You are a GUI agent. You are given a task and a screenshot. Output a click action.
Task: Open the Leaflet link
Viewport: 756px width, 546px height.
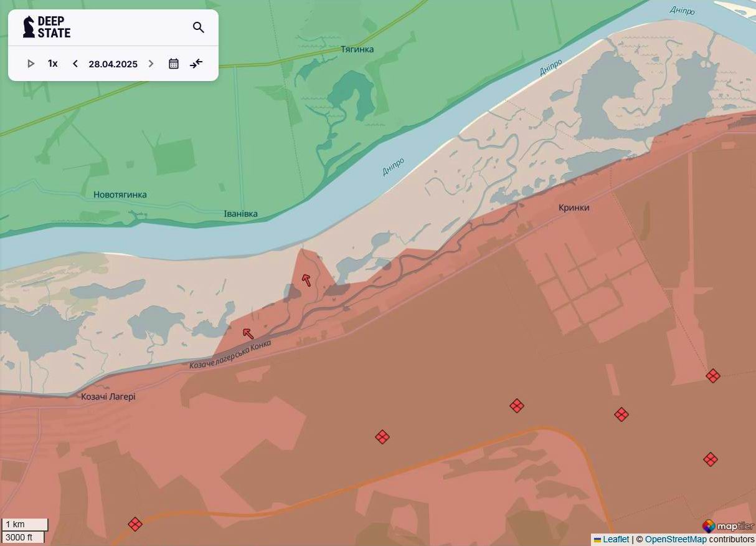tap(616, 539)
